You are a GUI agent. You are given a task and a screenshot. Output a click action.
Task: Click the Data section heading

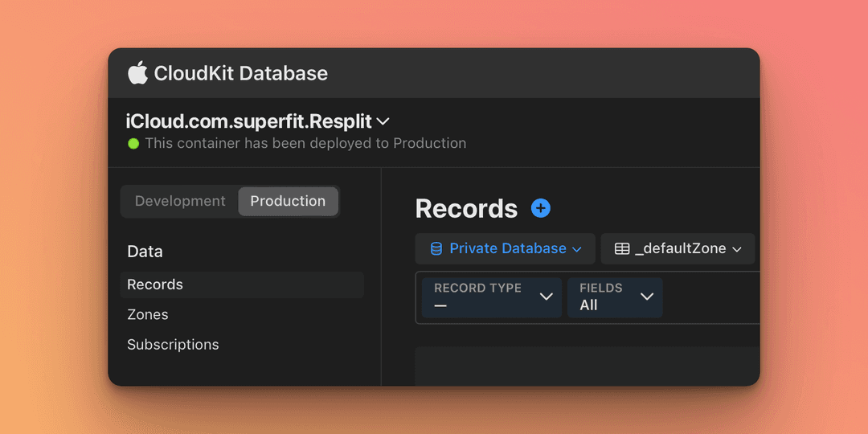[145, 252]
